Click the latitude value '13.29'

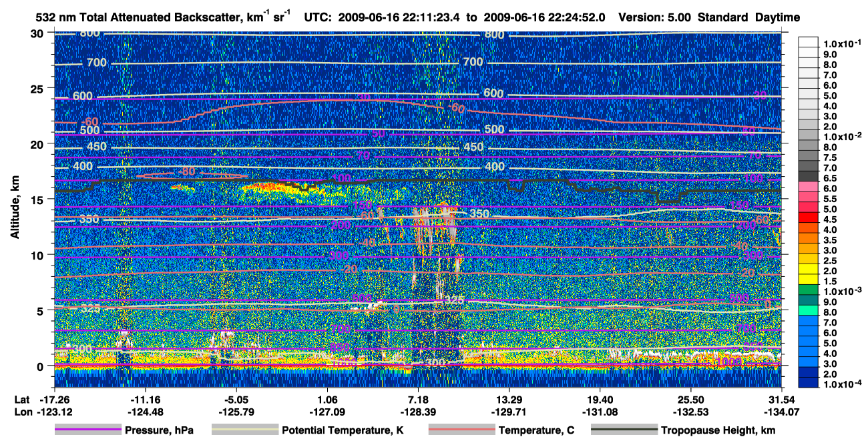[x=509, y=399]
